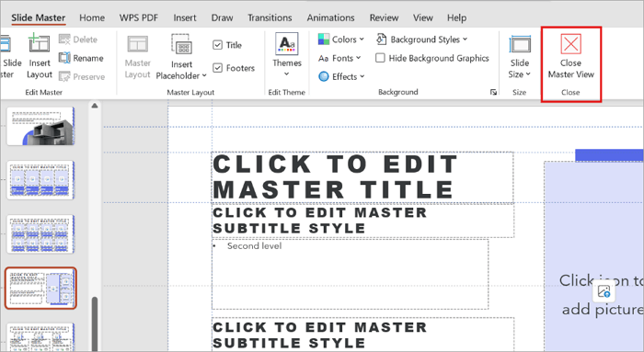Toggle the Title checkbox
644x352 pixels.
coord(218,45)
